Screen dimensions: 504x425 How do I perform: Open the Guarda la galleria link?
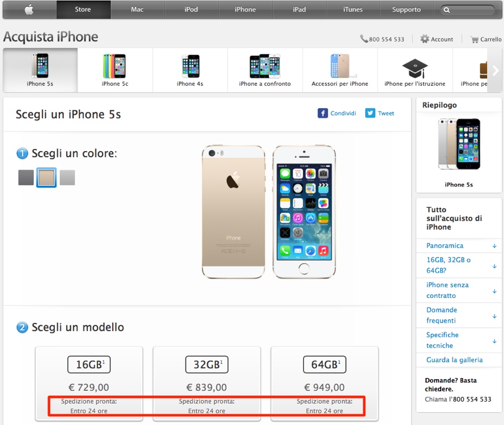tap(455, 359)
